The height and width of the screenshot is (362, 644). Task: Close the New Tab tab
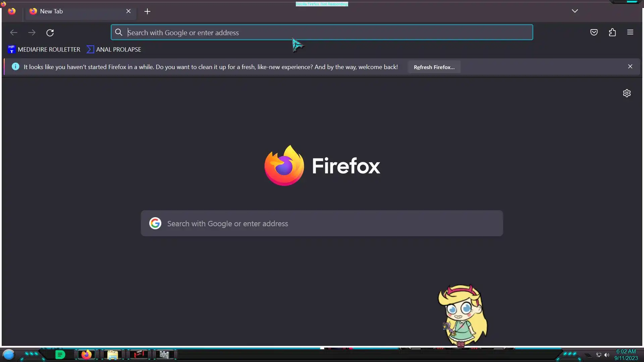coord(128,11)
